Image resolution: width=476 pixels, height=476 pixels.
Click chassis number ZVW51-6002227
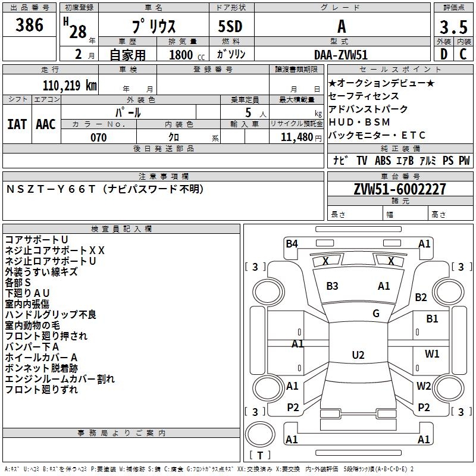pyautogui.click(x=399, y=190)
